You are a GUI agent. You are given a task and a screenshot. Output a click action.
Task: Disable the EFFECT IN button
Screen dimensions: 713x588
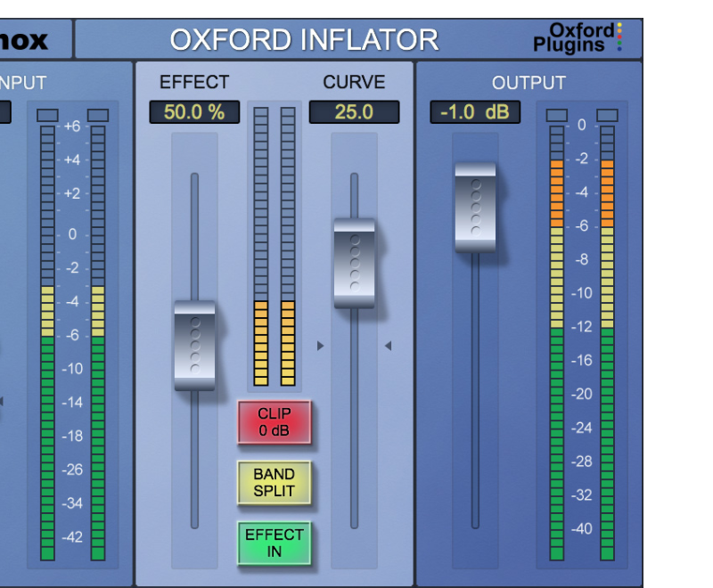(x=274, y=543)
